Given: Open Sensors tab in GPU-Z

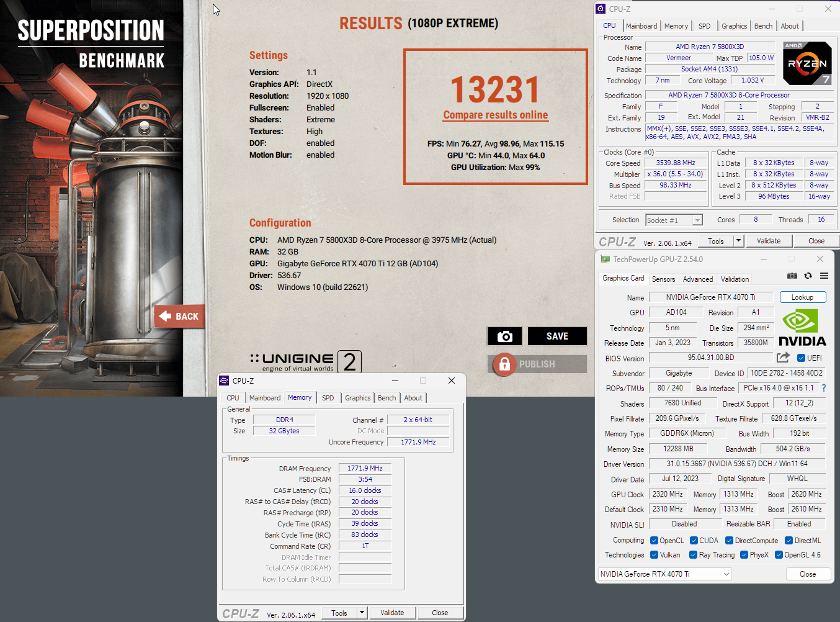Looking at the screenshot, I should coord(663,279).
